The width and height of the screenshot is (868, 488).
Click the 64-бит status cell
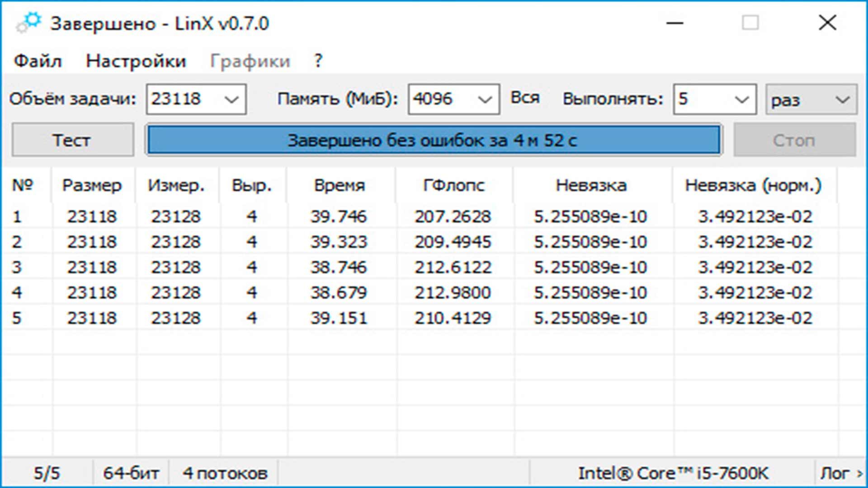coord(131,473)
